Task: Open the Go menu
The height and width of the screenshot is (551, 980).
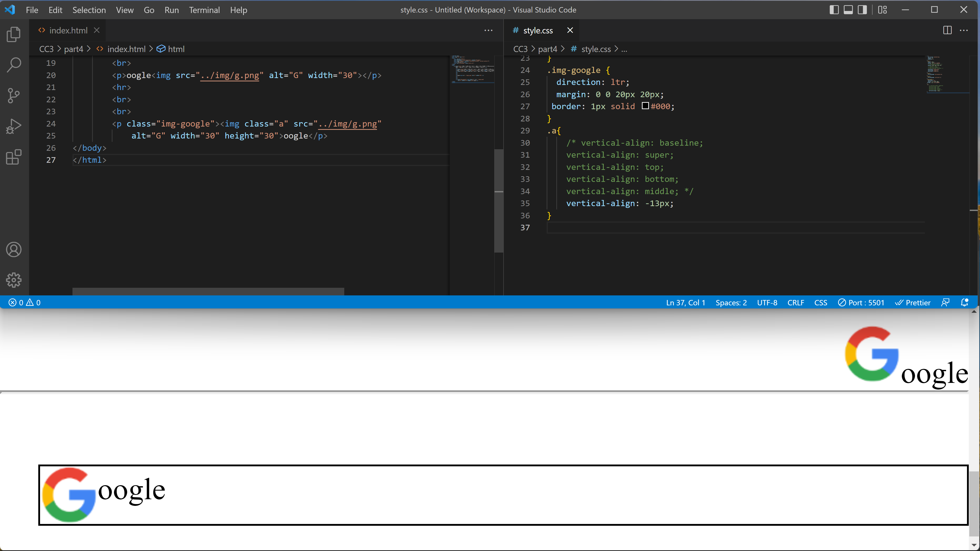Action: click(149, 10)
